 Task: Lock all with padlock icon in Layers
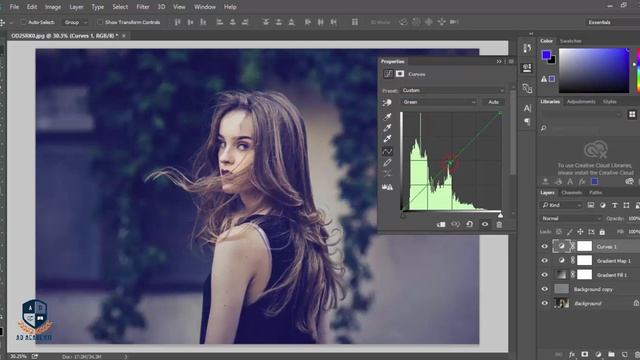pyautogui.click(x=602, y=232)
